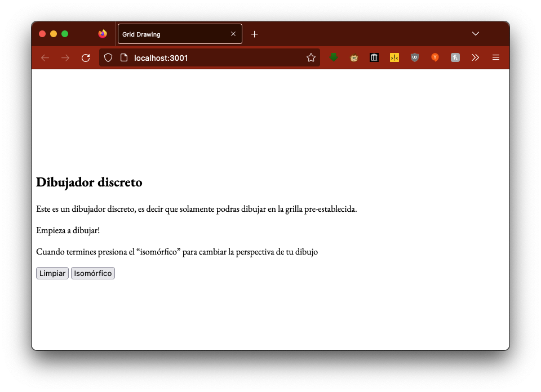Click the pinned Firefox tab icon
The height and width of the screenshot is (392, 541).
click(102, 34)
